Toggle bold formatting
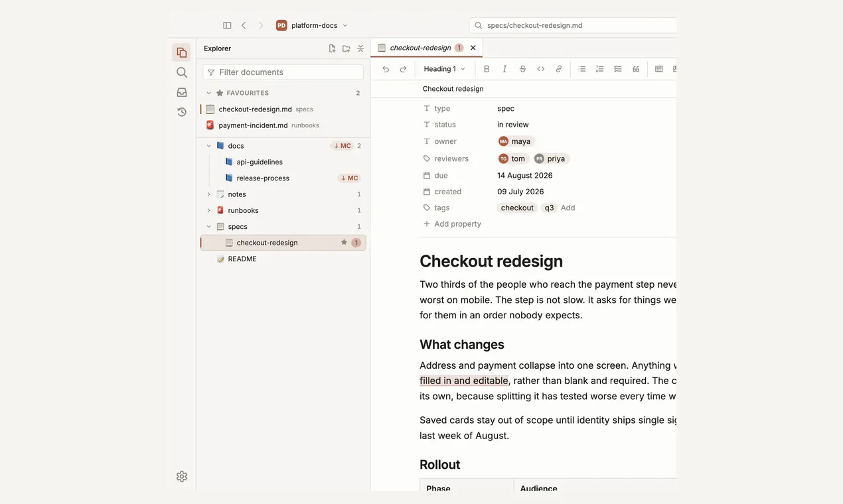 tap(487, 69)
